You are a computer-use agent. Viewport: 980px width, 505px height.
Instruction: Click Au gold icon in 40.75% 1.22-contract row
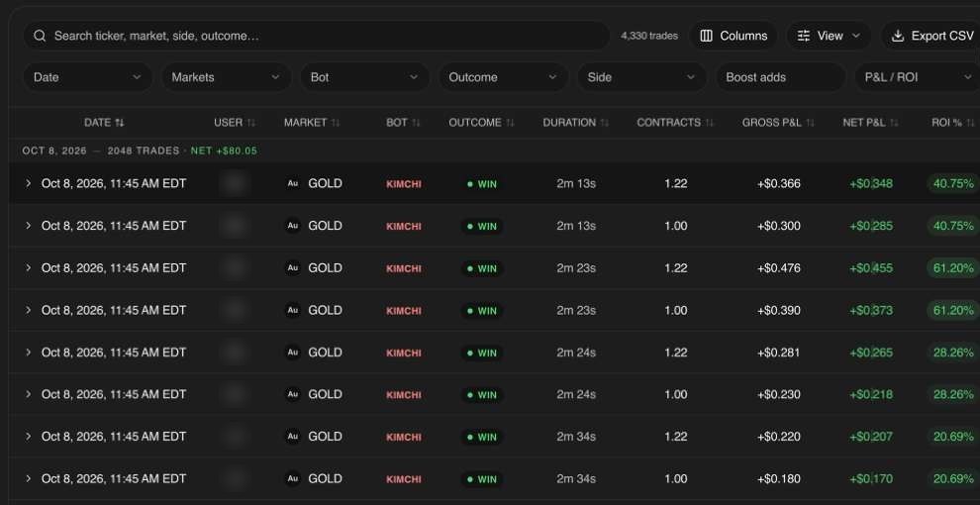click(292, 184)
